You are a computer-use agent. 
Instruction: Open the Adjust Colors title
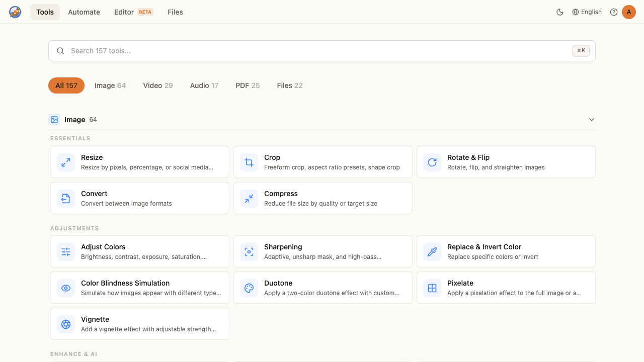coord(103,247)
